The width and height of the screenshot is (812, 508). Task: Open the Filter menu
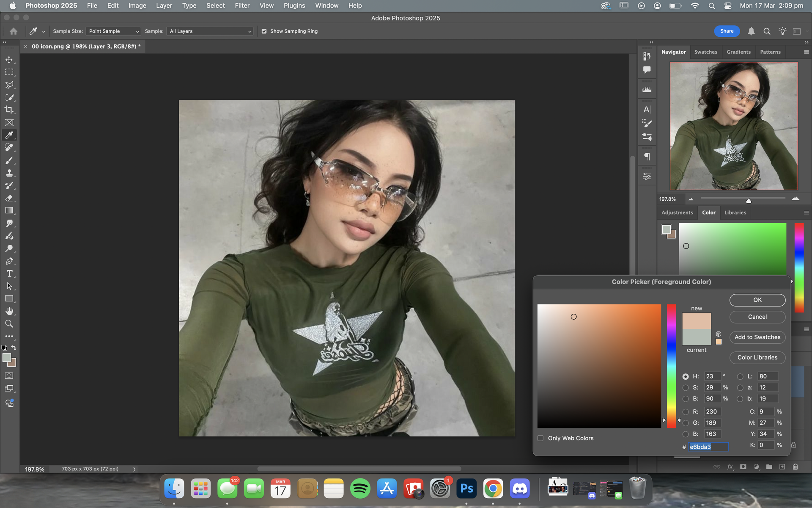click(x=242, y=6)
